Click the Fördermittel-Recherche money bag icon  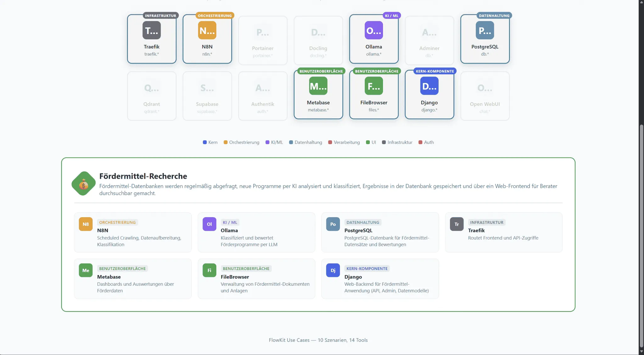coord(84,183)
